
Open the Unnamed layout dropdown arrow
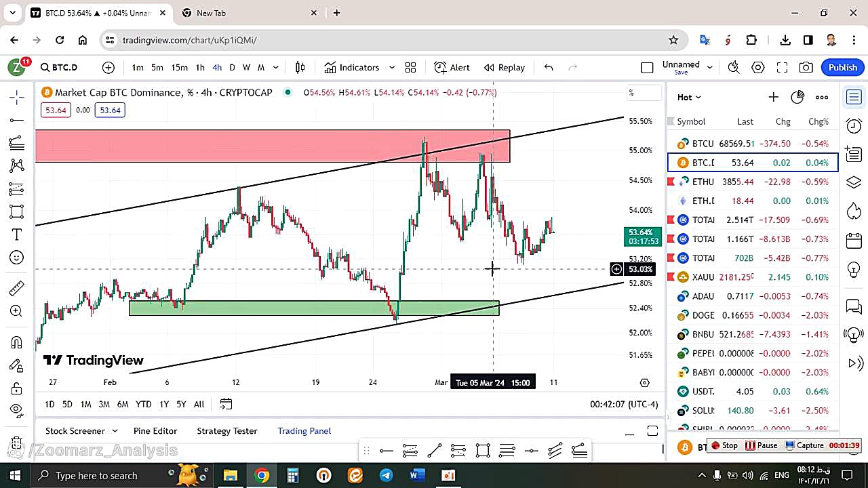[x=709, y=67]
